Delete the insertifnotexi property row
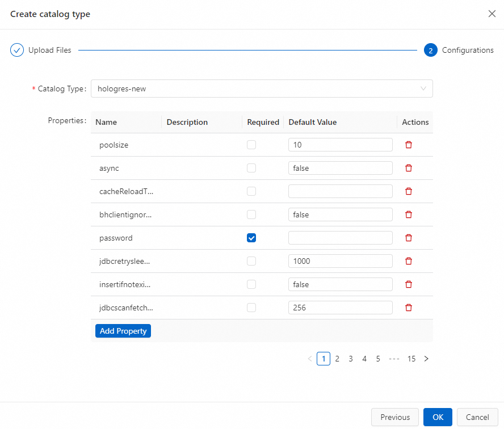 (x=408, y=284)
